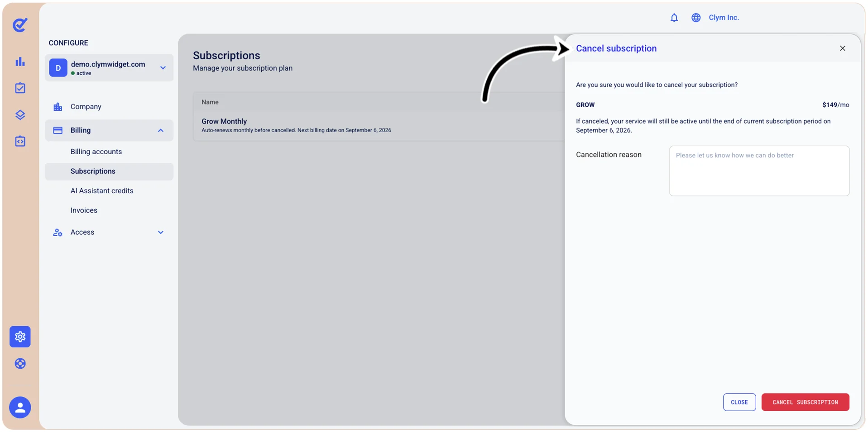Open the help lifebuoy icon

click(20, 364)
